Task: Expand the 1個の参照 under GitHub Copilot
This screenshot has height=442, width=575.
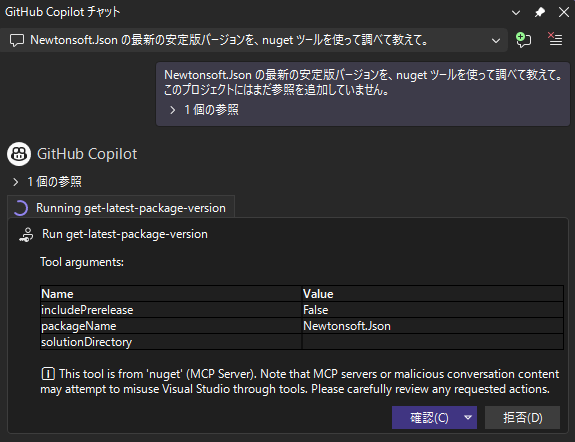Action: coord(47,182)
